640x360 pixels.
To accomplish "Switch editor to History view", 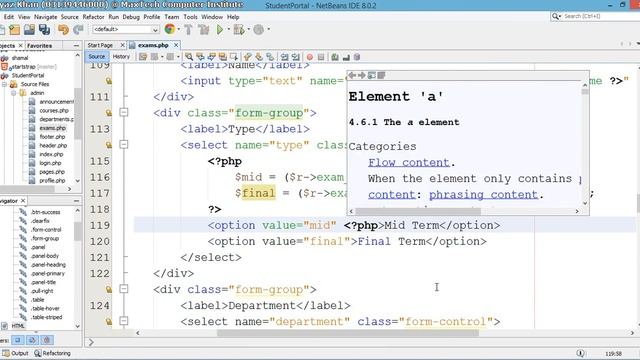I will [121, 57].
